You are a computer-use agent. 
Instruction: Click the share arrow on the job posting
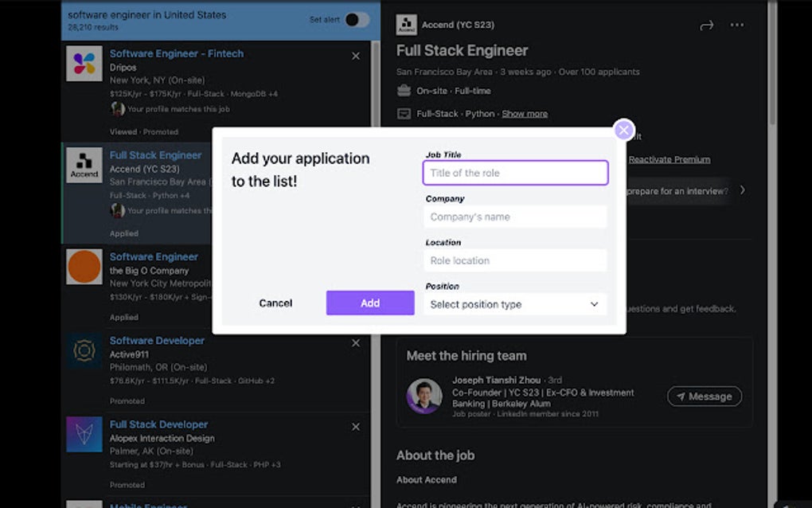[706, 25]
